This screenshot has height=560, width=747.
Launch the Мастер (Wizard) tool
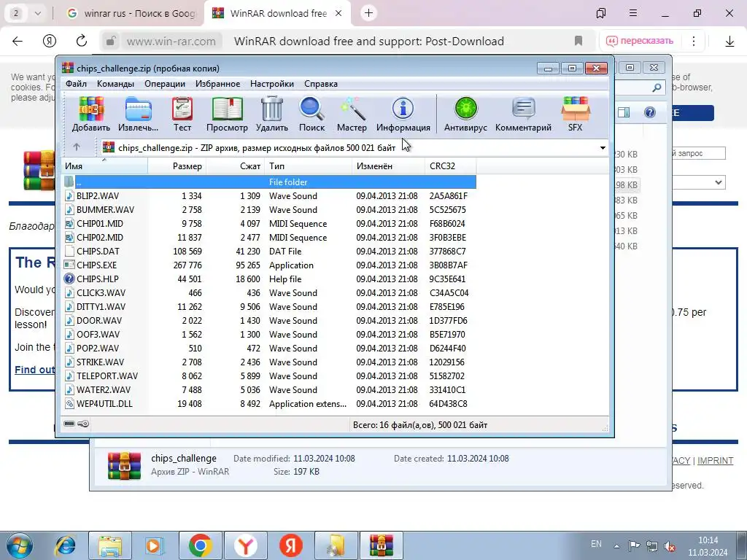[x=352, y=114]
